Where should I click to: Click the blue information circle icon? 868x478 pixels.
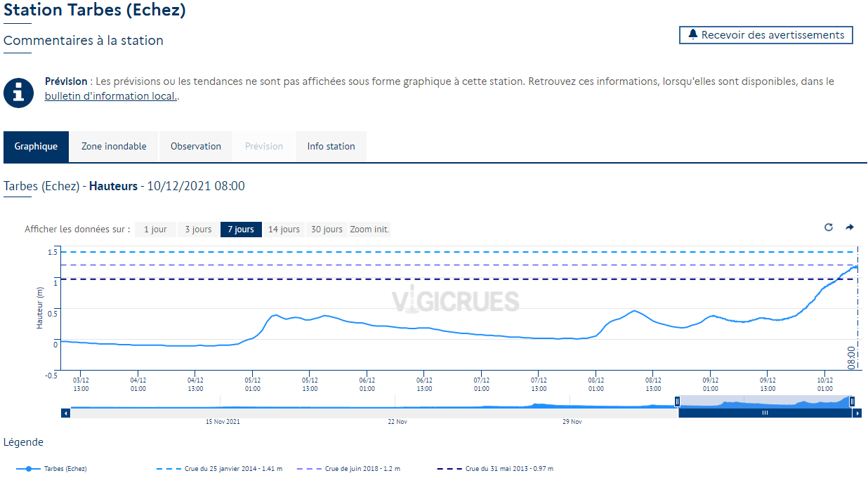(18, 93)
